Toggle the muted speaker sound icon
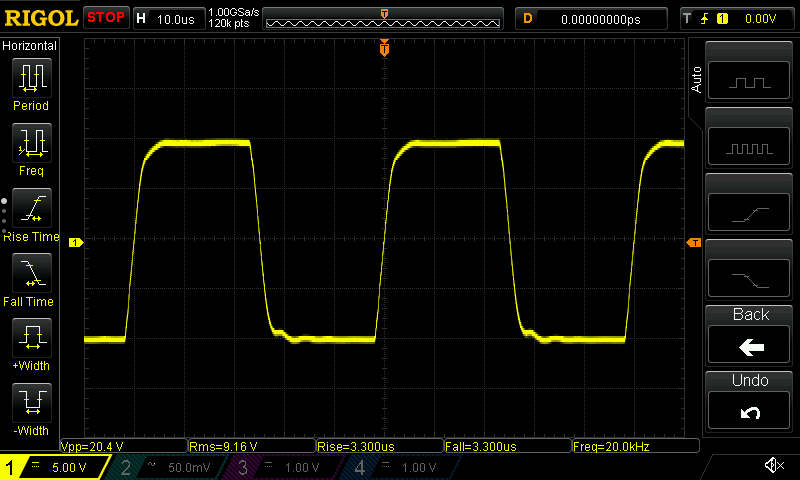The image size is (800, 480). click(x=774, y=465)
